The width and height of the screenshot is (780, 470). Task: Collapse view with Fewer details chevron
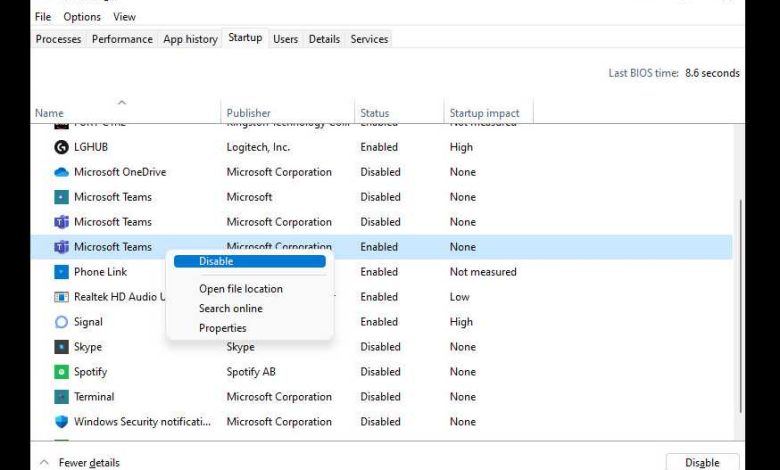click(x=43, y=463)
